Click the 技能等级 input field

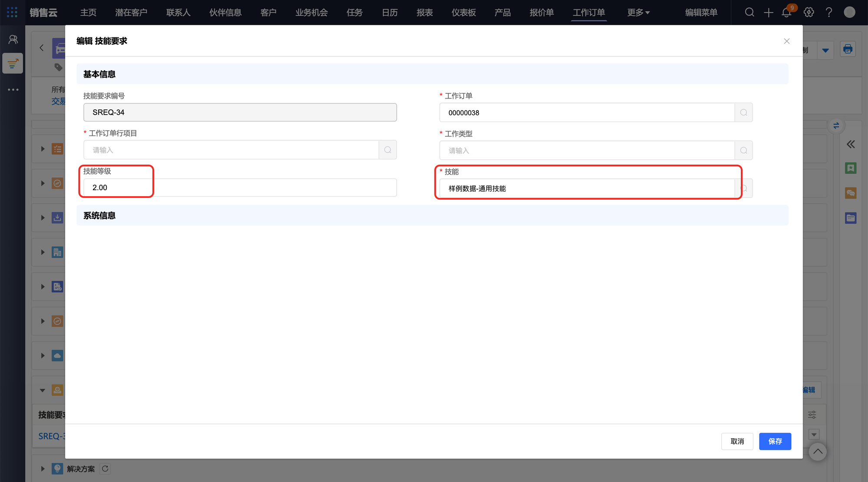(x=240, y=188)
